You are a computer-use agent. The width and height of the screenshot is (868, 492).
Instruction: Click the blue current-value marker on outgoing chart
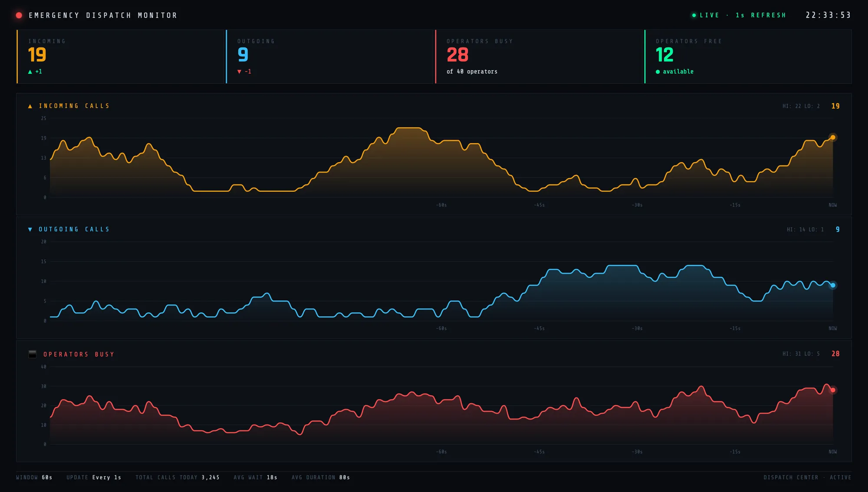coord(833,285)
